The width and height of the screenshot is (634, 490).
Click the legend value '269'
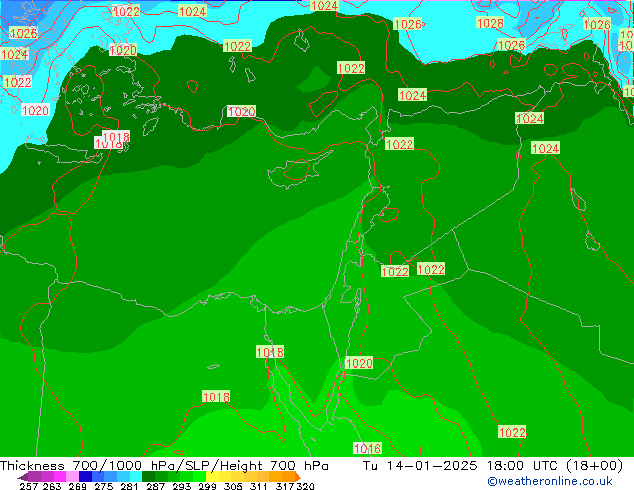pyautogui.click(x=78, y=486)
